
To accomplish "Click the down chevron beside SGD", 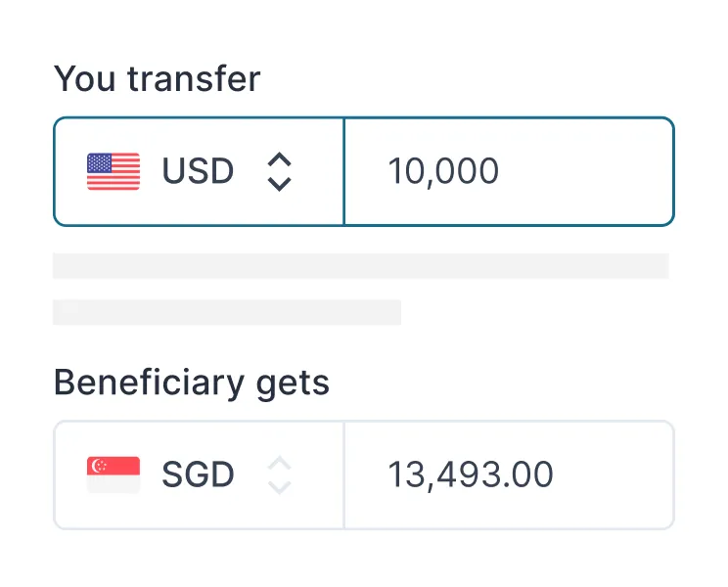I will (x=280, y=486).
